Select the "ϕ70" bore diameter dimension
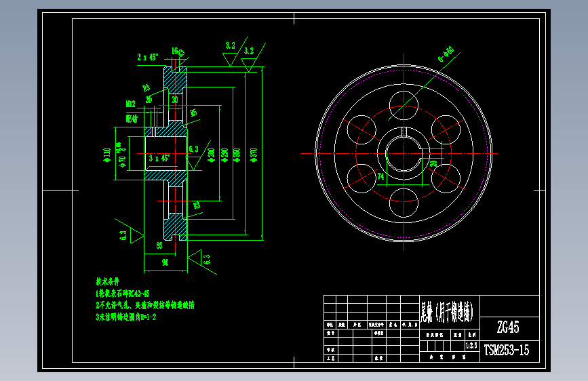The width and height of the screenshot is (588, 381). 123,161
